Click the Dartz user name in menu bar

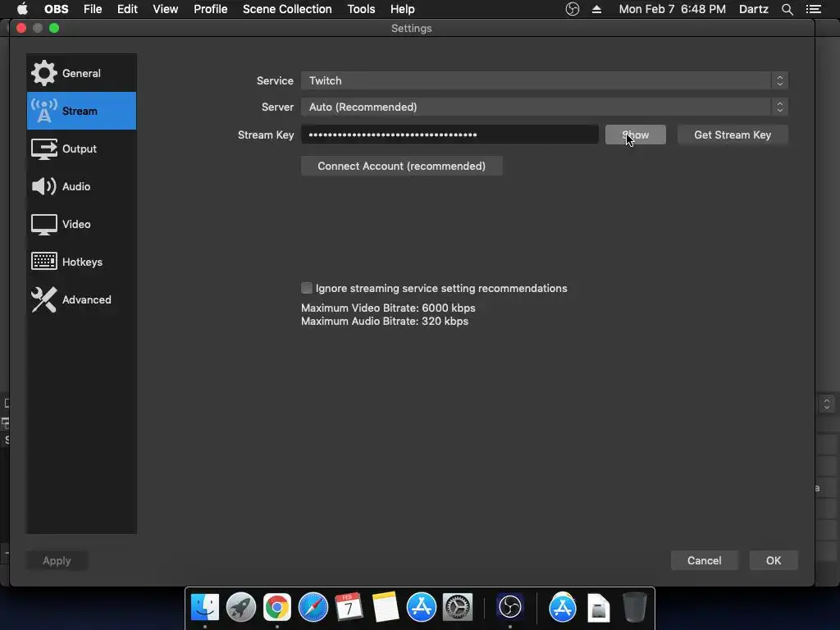tap(753, 9)
